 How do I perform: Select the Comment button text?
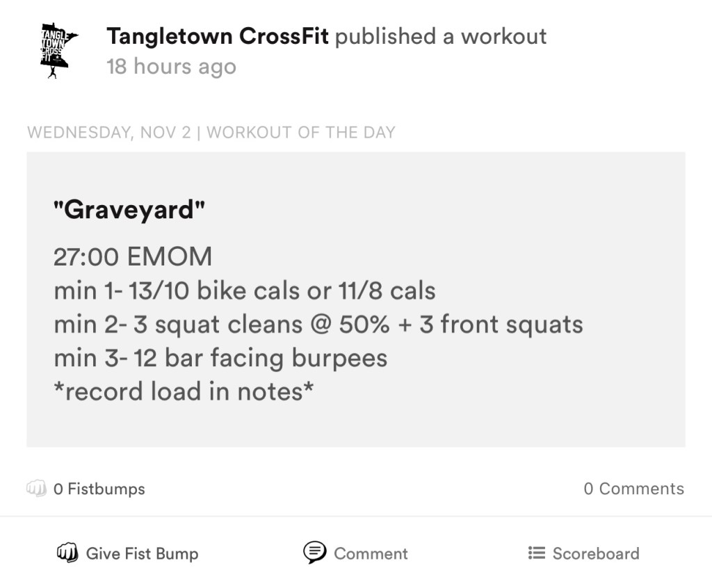click(371, 554)
